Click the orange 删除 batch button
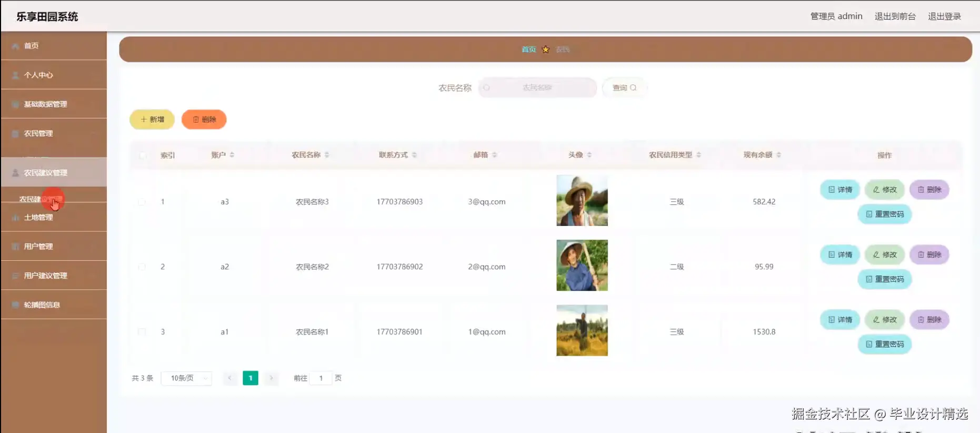Screen dimensions: 980x433 click(204, 120)
